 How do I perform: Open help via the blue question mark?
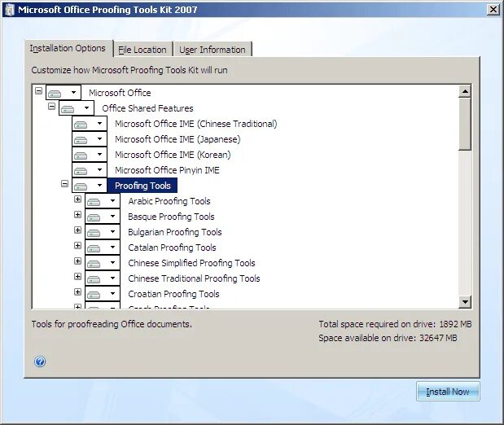(x=40, y=361)
